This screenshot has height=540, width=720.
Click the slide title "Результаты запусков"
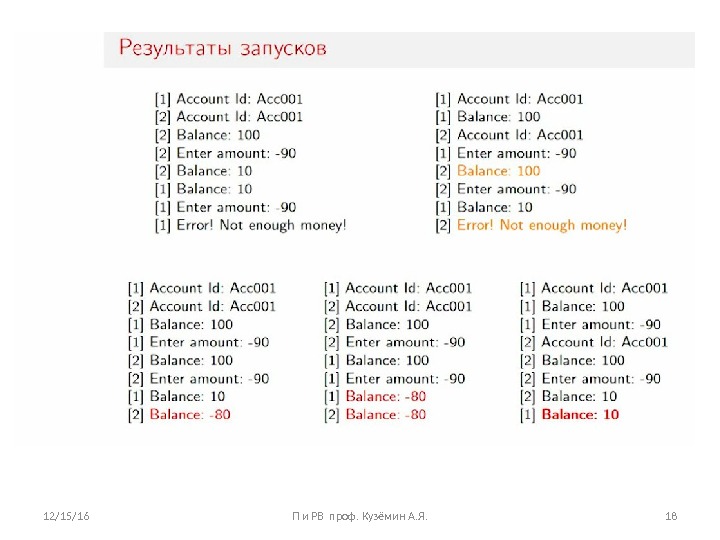pyautogui.click(x=223, y=48)
